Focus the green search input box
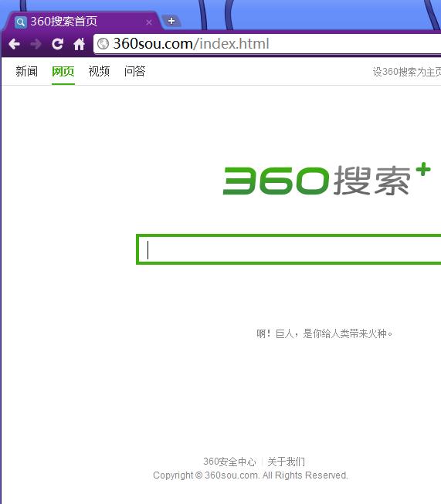This screenshot has width=441, height=504. click(x=289, y=249)
